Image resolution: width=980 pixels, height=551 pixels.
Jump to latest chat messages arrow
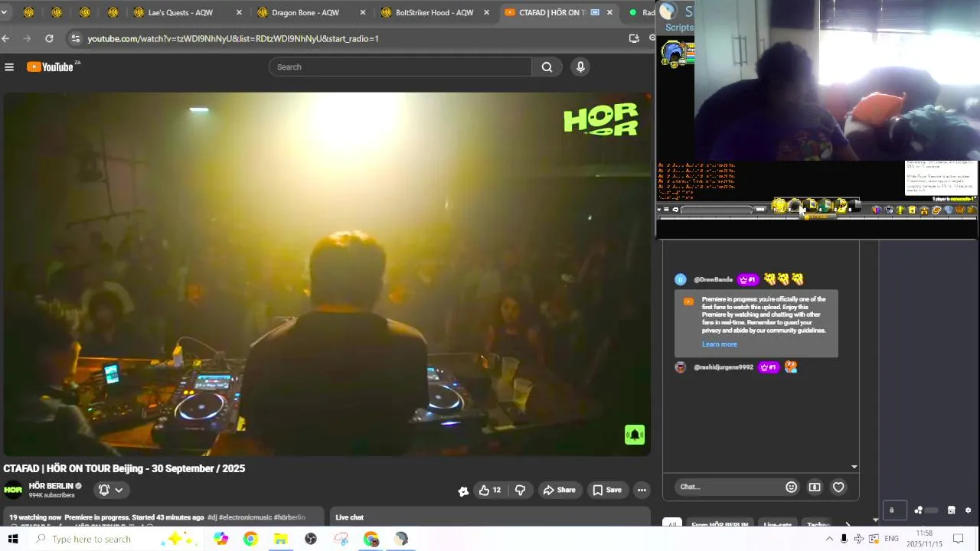[854, 467]
